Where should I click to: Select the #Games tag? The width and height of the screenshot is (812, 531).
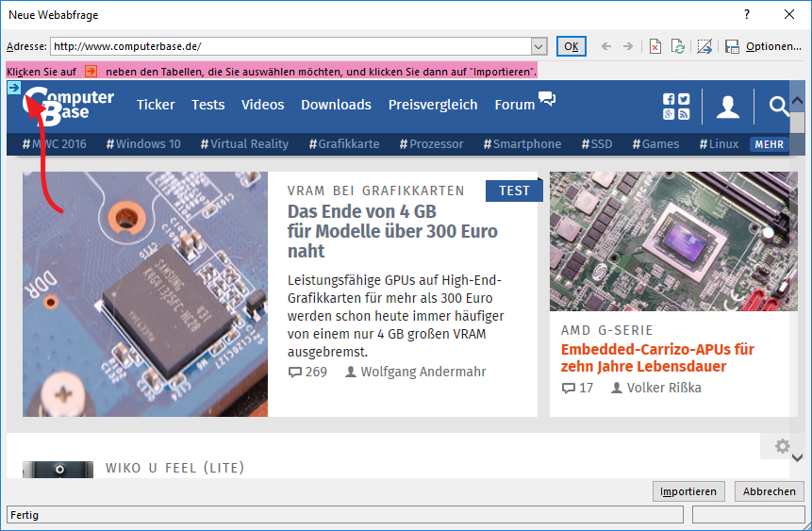coord(655,144)
